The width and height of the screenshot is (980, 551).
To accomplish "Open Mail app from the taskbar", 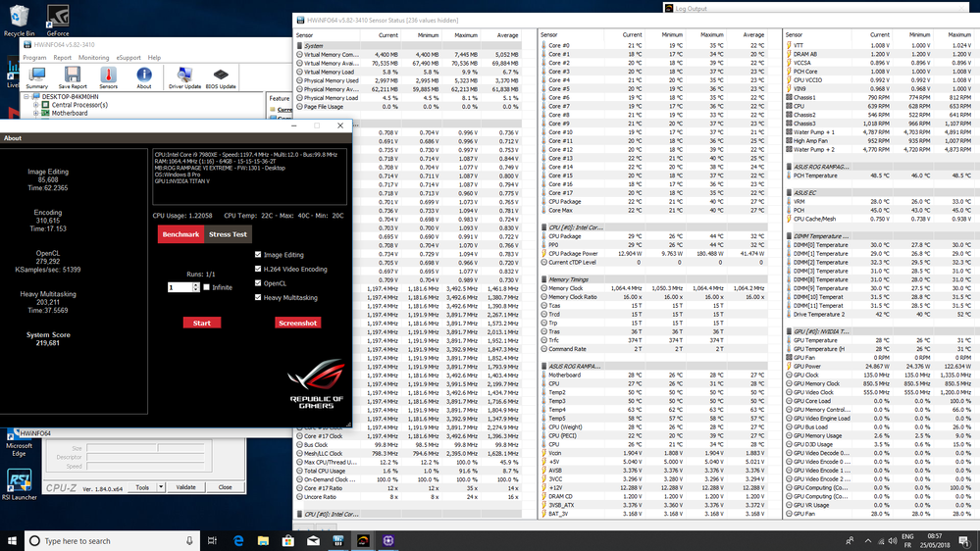I will pyautogui.click(x=313, y=541).
